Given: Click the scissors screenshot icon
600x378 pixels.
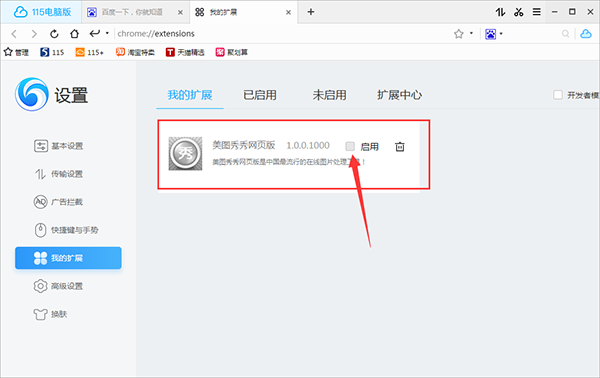Looking at the screenshot, I should pyautogui.click(x=518, y=12).
